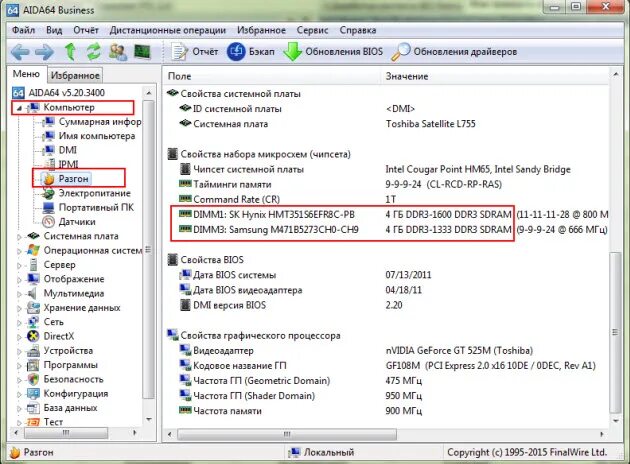The width and height of the screenshot is (630, 464).
Task: Expand the DirectX tree node
Action: click(19, 337)
